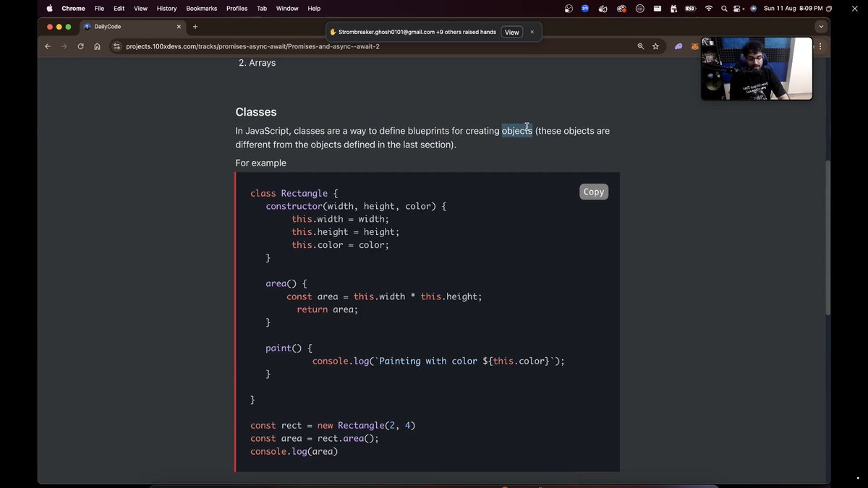Click View on the raised hands notification
The width and height of the screenshot is (868, 488).
click(511, 32)
